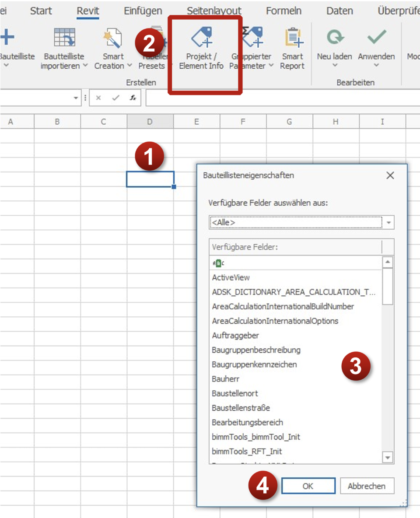
Task: Click the field list scroll down arrow
Action: point(388,458)
